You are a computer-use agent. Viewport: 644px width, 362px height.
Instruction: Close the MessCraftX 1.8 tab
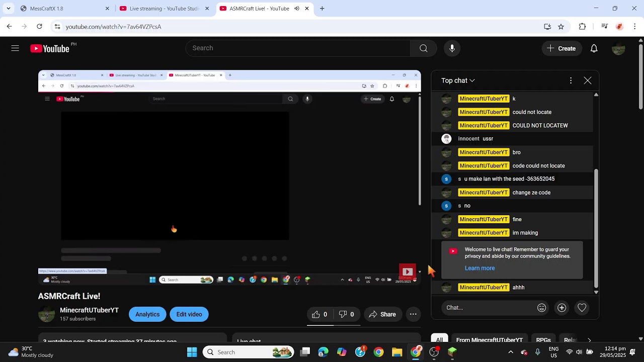(107, 9)
